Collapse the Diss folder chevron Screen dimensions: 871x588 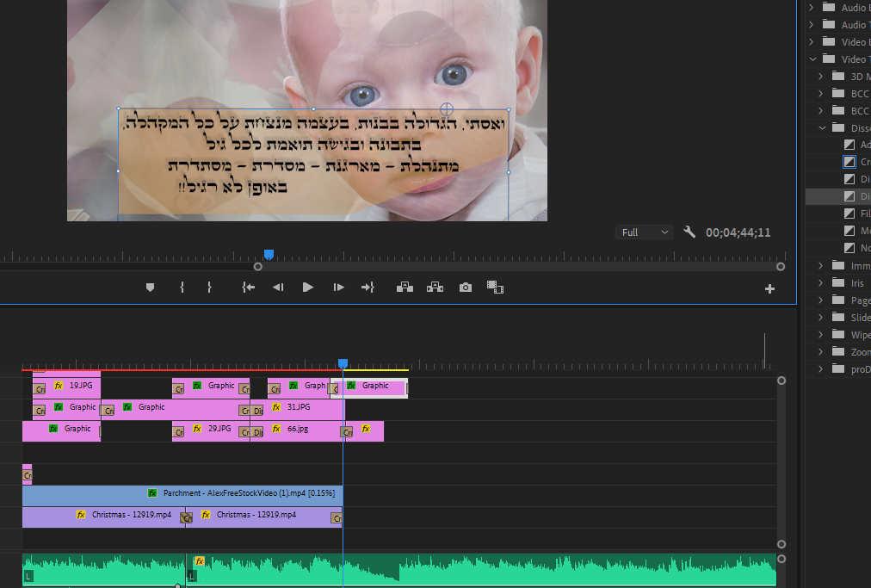822,127
